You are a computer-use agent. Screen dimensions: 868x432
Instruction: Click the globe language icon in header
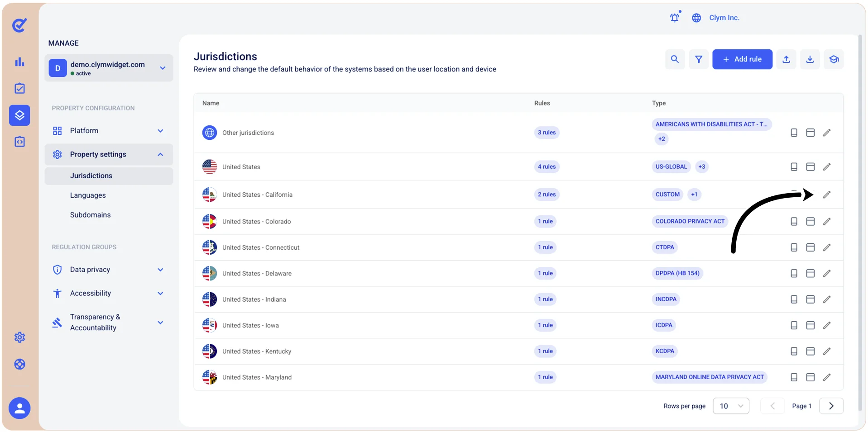coord(696,18)
